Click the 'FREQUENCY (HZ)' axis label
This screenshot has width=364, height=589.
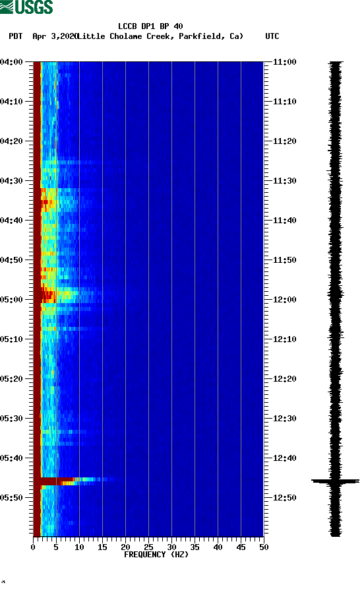[x=156, y=555]
